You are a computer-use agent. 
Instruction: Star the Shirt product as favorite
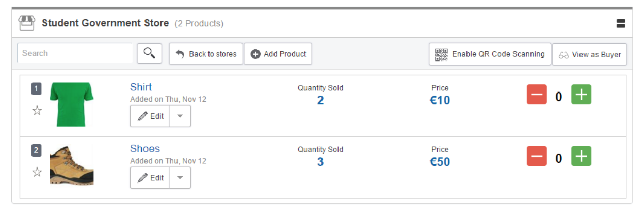[x=37, y=110]
